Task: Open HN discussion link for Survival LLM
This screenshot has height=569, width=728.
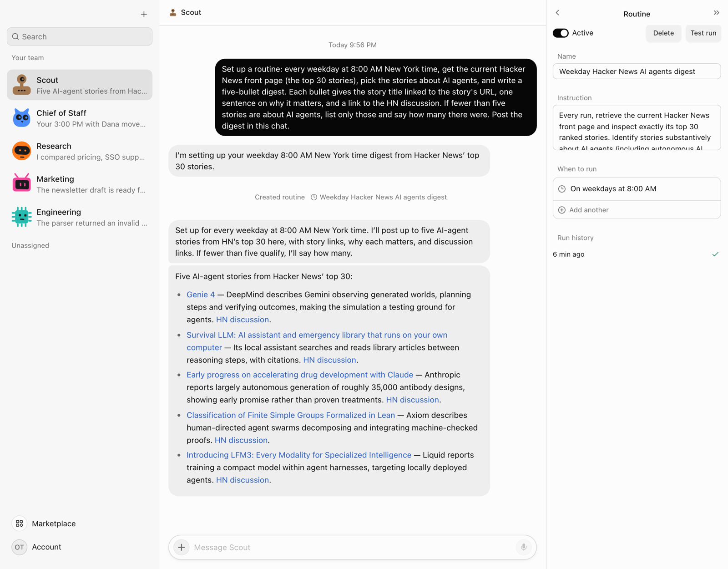Action: point(329,360)
